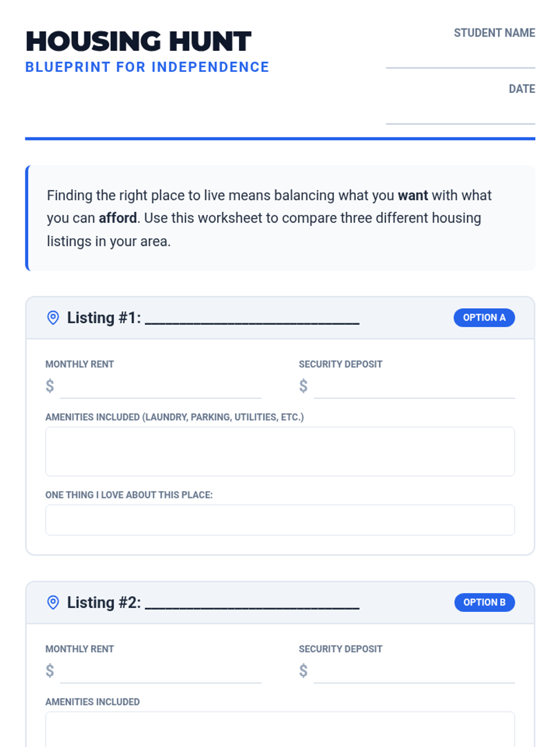Click the 'One thing I love' box
This screenshot has height=747, width=560.
tap(280, 520)
